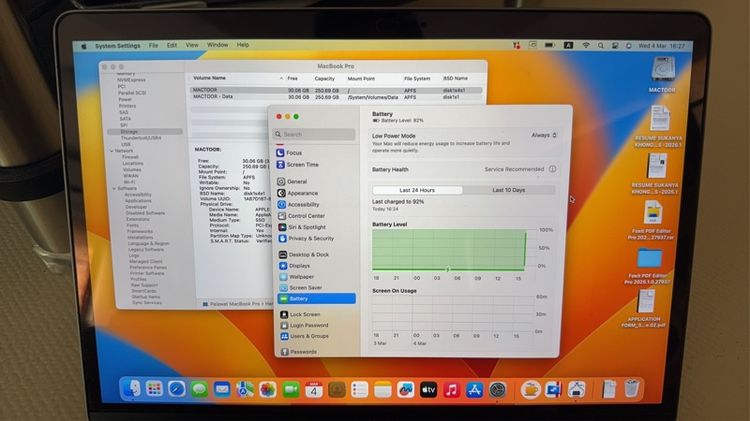Open Screen Time in the sidebar
Viewport: 750px width, 421px height.
click(298, 164)
